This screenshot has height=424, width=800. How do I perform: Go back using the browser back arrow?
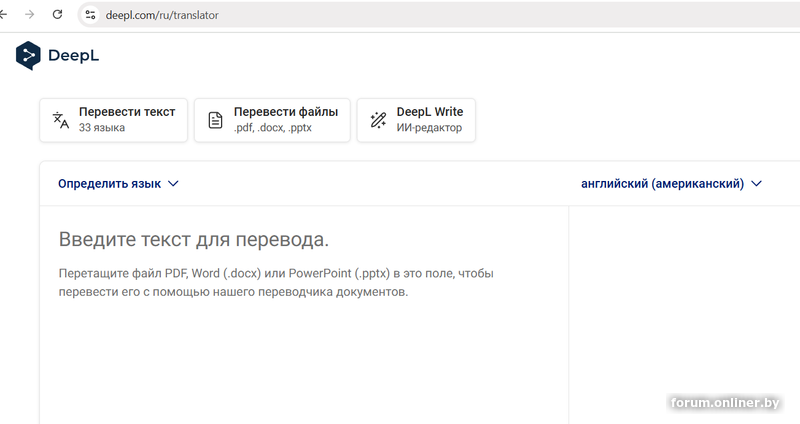click(x=4, y=15)
